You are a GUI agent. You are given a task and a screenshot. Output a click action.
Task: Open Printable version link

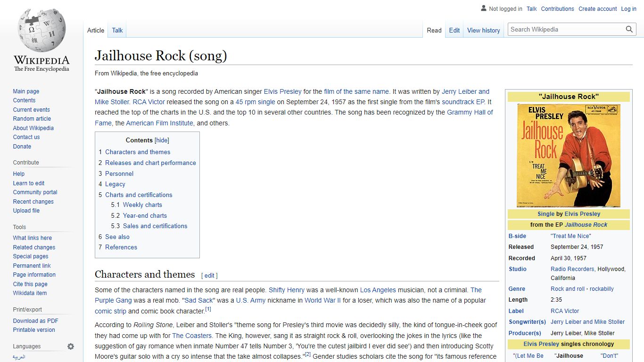[x=34, y=330]
